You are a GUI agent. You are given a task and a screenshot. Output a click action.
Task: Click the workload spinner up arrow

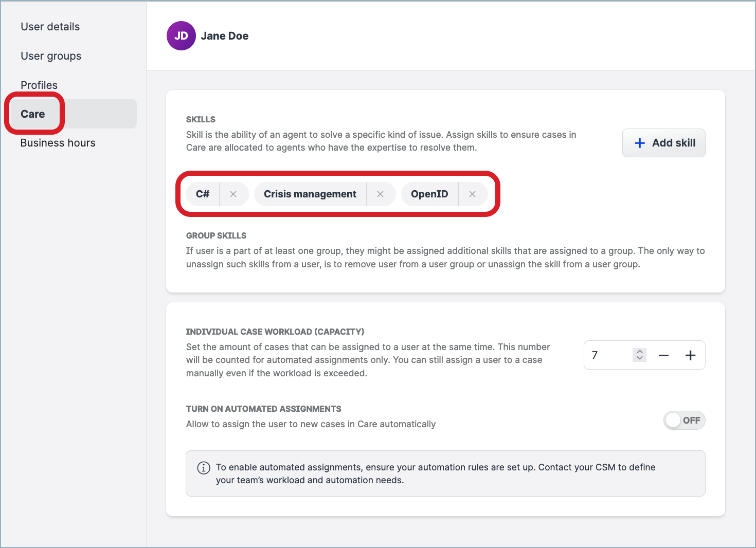pyautogui.click(x=639, y=352)
